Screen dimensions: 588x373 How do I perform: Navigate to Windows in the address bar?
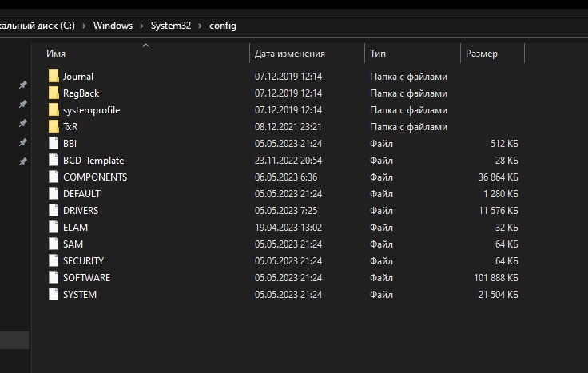113,26
